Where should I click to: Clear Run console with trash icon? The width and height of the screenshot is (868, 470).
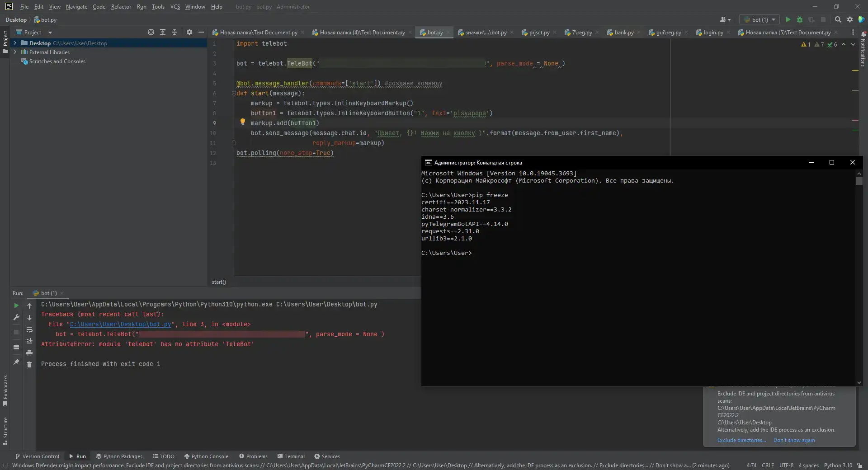tap(29, 364)
